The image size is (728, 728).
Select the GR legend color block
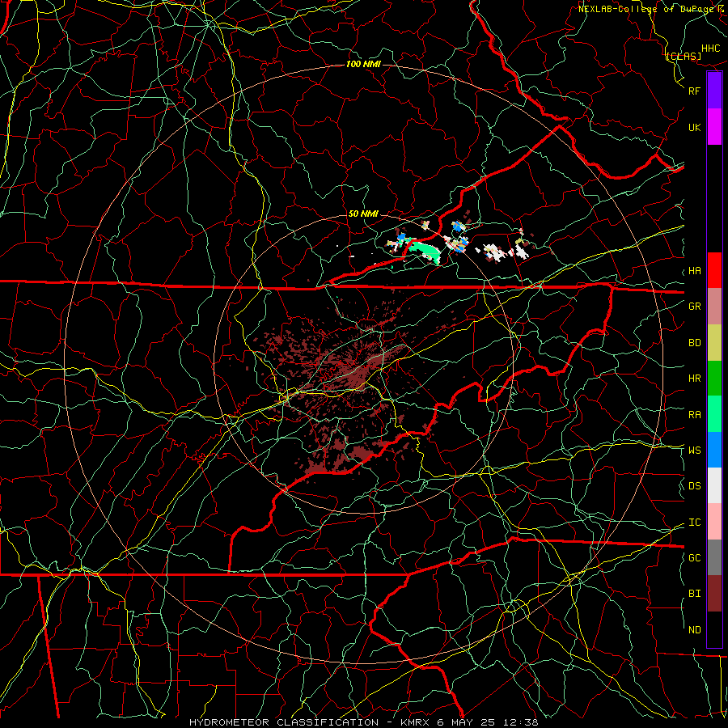click(x=714, y=307)
